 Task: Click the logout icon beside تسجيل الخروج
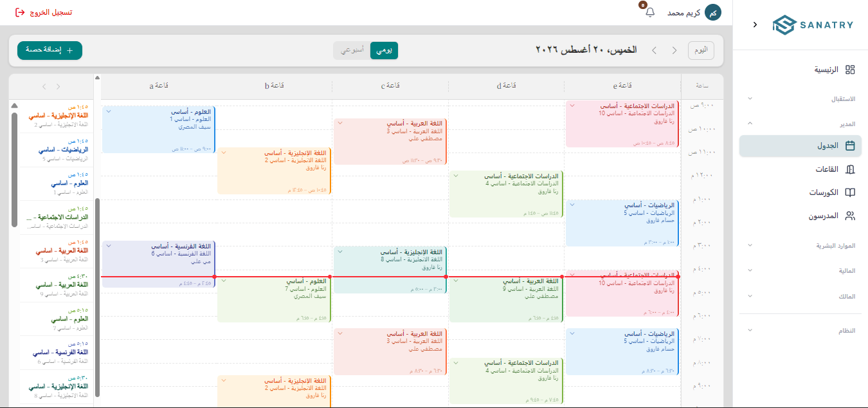pyautogui.click(x=20, y=12)
